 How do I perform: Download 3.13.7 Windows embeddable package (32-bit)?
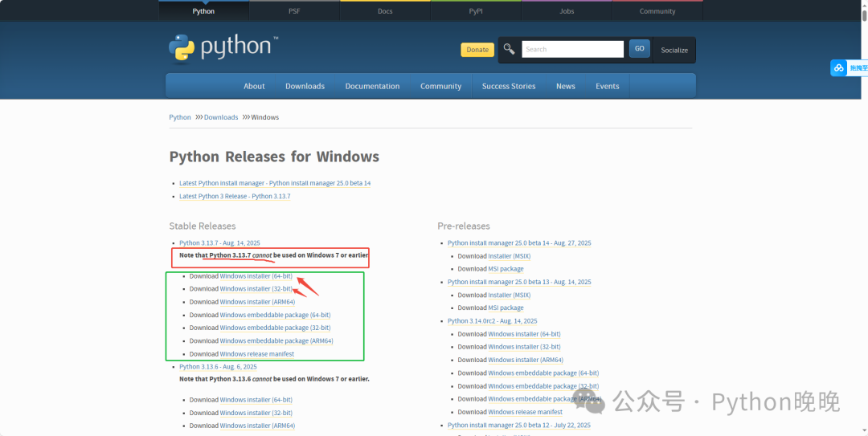(275, 328)
